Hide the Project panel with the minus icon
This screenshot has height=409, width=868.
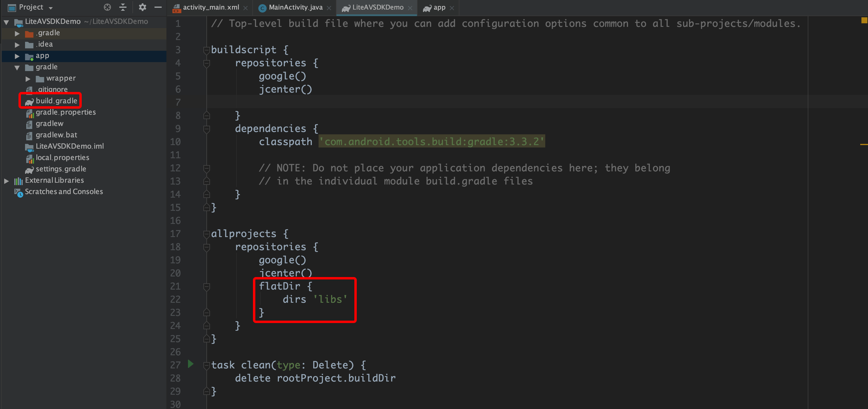[x=158, y=7]
